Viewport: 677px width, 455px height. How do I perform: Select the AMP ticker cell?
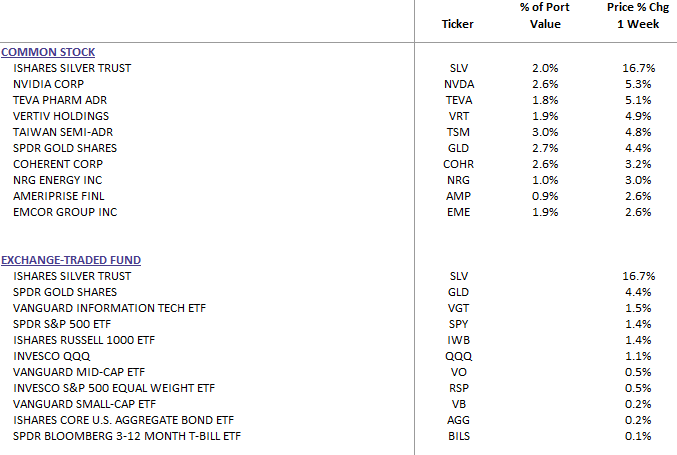(459, 196)
